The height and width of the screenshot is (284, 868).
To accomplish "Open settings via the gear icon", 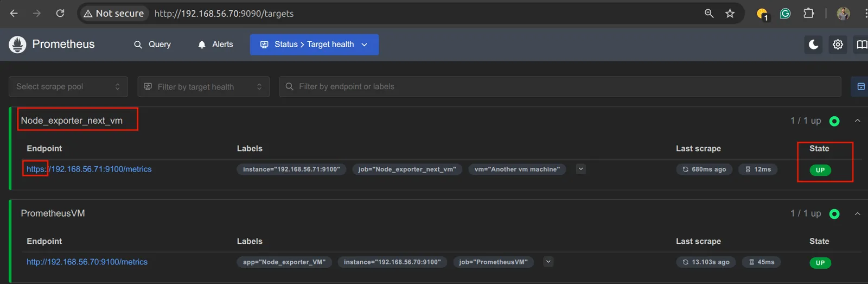I will pyautogui.click(x=838, y=45).
